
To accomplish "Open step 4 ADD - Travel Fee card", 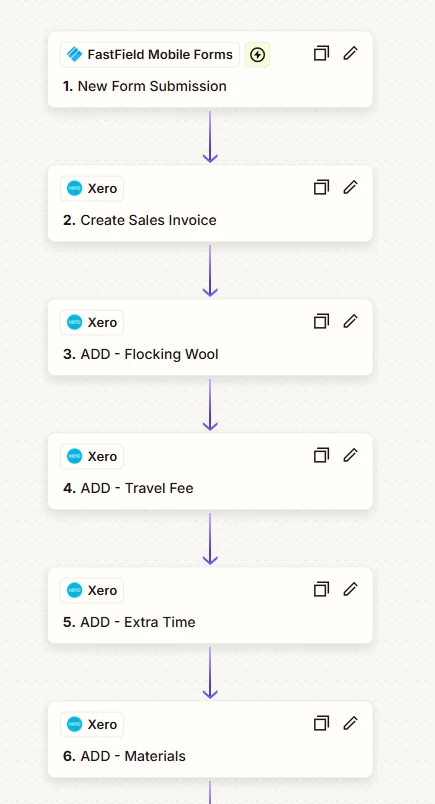I will click(210, 471).
